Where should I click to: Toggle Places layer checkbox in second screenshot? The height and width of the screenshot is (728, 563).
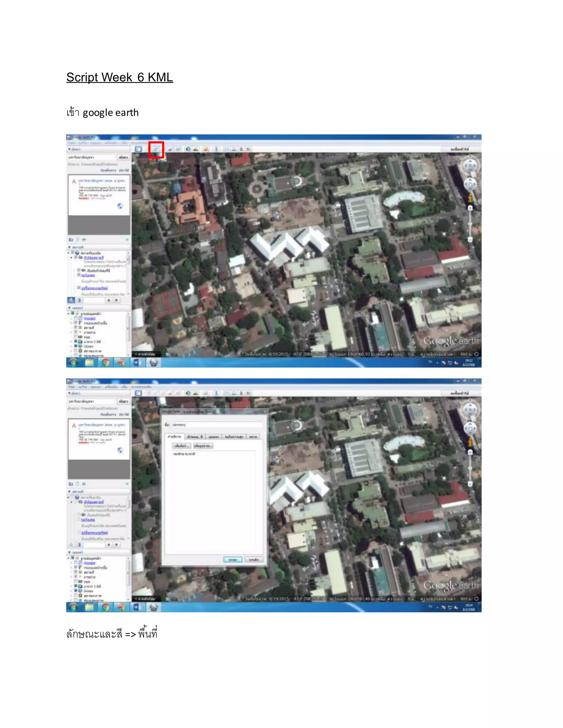coord(76,572)
